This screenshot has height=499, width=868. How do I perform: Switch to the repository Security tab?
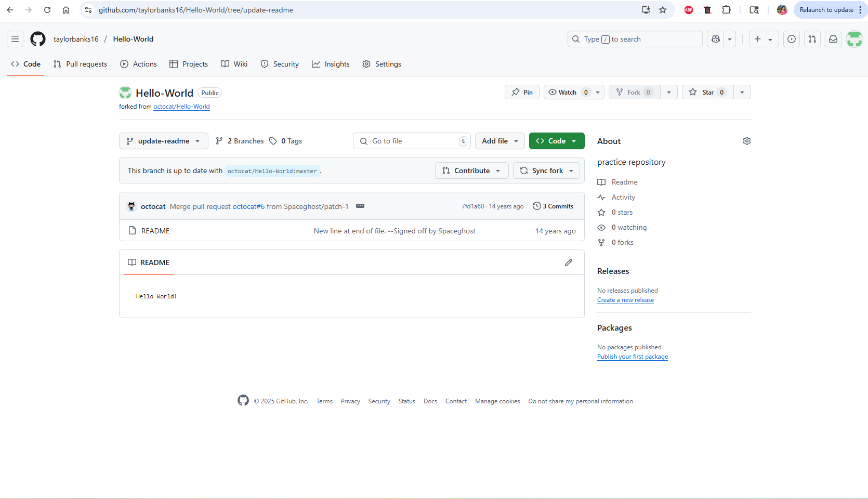pyautogui.click(x=280, y=64)
